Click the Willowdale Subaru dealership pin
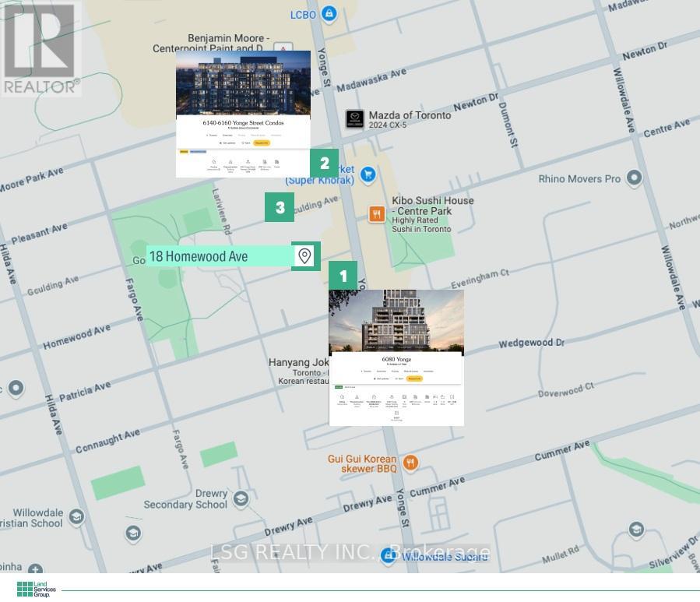This screenshot has width=700, height=602. pos(388,555)
